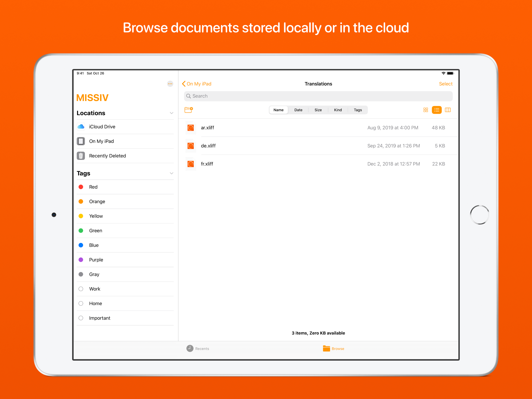Switch to the Browse tab
This screenshot has height=399, width=532.
334,349
